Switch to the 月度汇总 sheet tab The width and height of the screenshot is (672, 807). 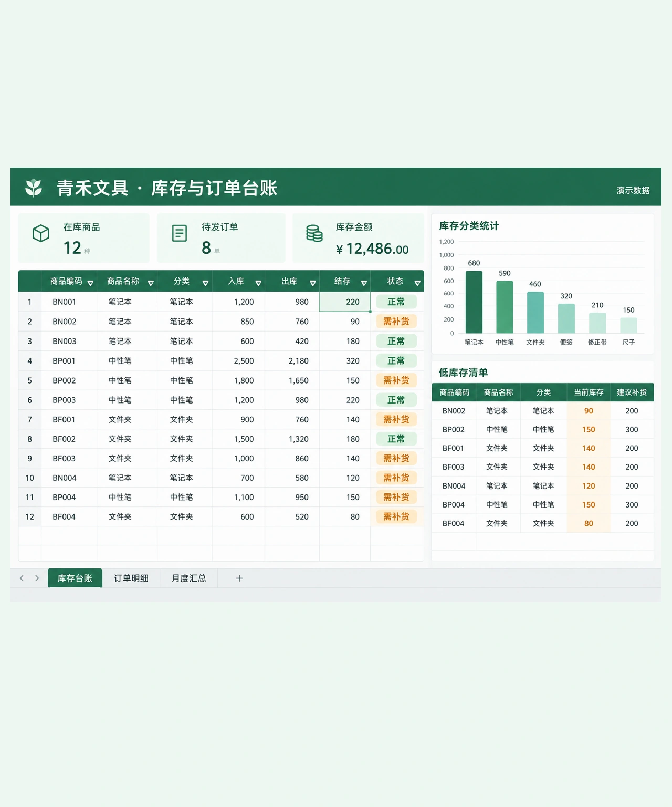click(189, 578)
